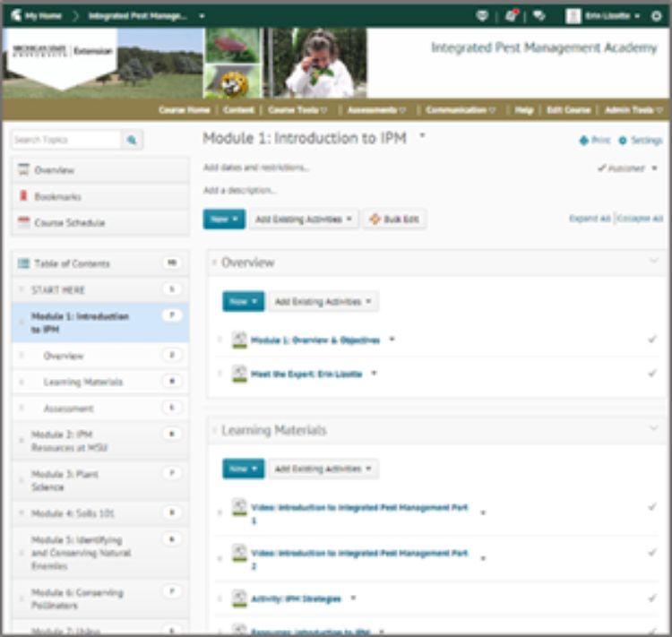Click the Module 1: Overview & Objectives document icon
The width and height of the screenshot is (672, 637).
(239, 340)
